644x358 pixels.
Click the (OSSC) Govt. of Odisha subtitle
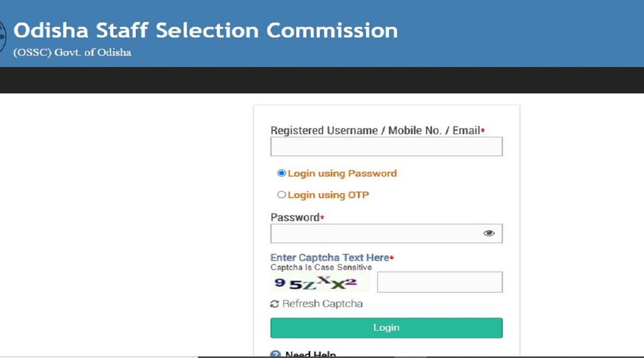72,52
